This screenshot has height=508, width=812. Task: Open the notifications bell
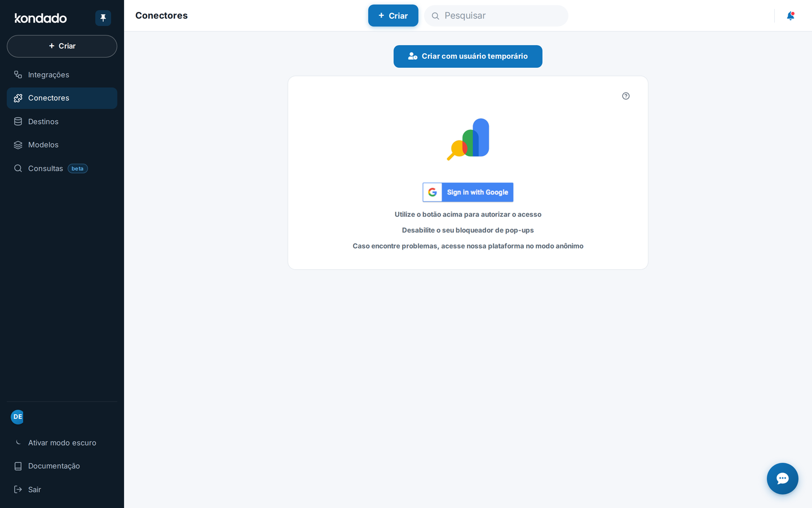(791, 16)
